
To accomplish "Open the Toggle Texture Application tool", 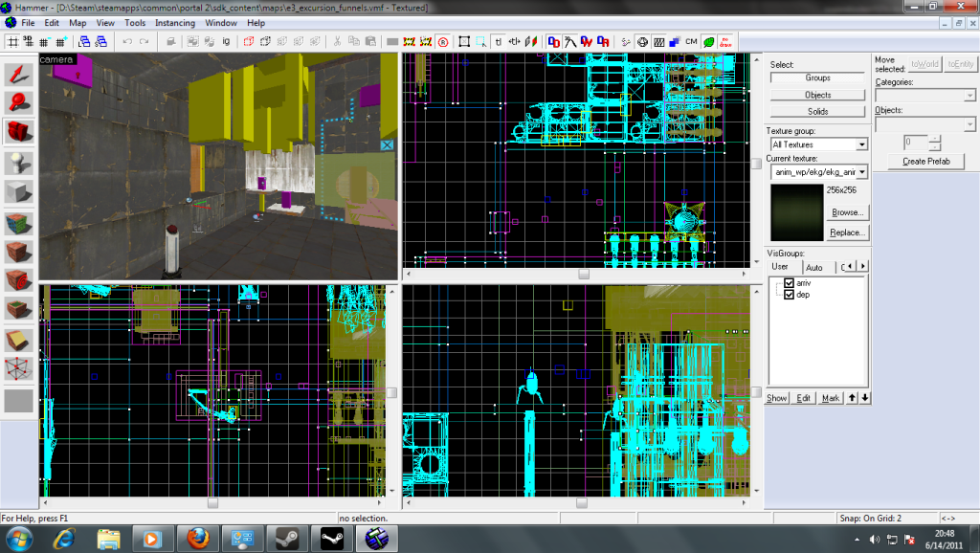I will [x=19, y=223].
